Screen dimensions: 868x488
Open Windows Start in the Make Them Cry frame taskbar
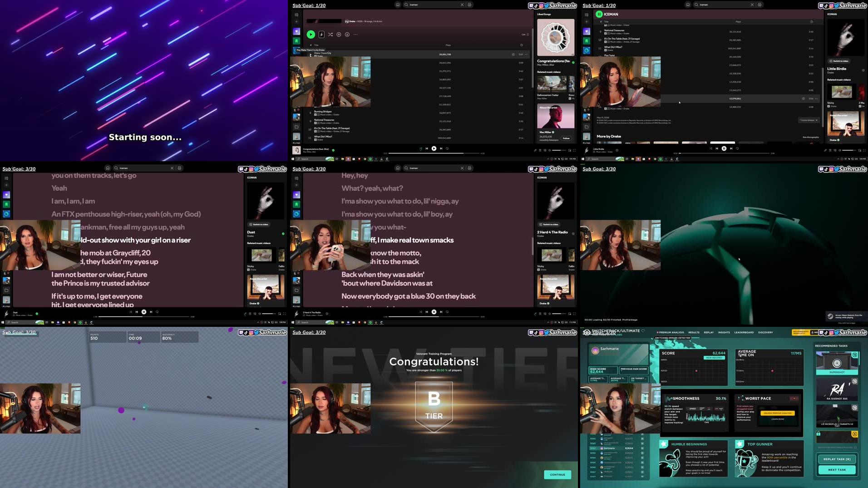[293, 159]
